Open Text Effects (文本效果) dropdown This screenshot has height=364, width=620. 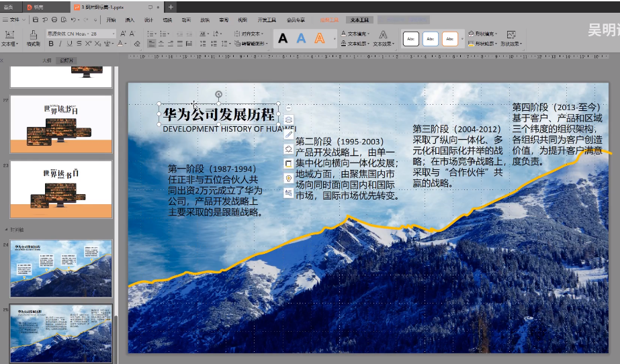click(x=384, y=38)
